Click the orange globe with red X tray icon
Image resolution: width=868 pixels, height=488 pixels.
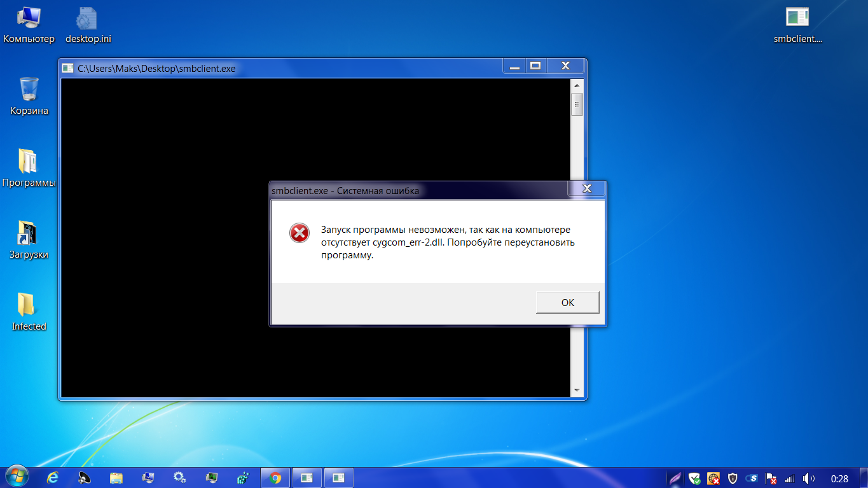pos(713,478)
